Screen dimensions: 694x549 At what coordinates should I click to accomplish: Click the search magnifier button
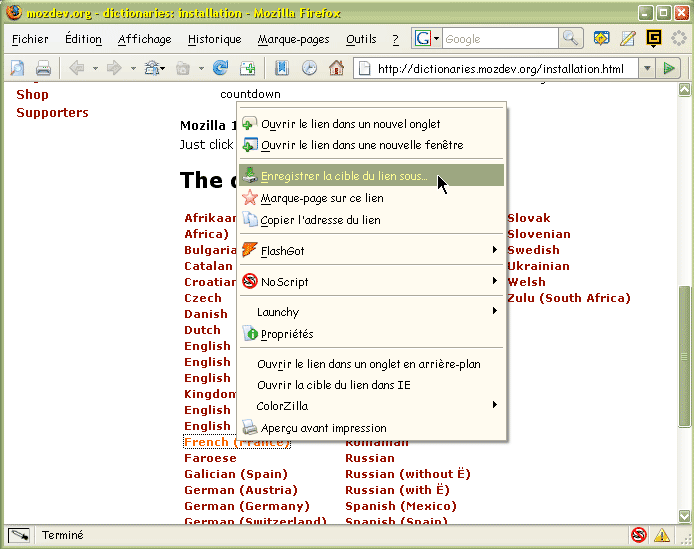[571, 39]
